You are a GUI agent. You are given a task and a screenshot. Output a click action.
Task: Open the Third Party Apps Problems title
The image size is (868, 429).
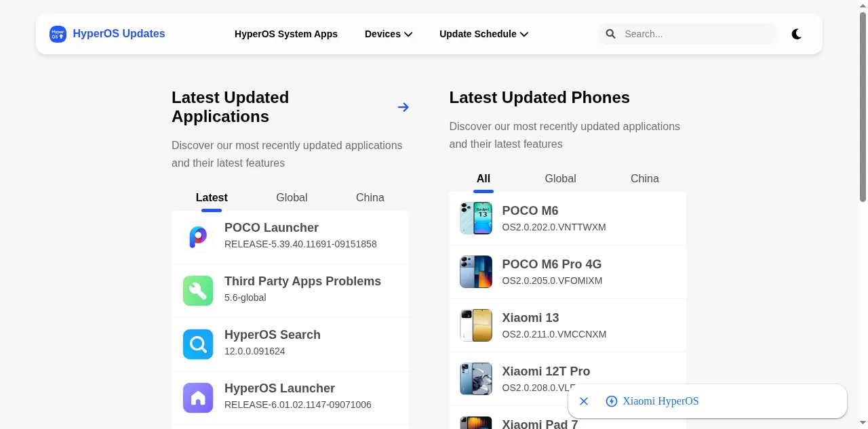coord(302,281)
